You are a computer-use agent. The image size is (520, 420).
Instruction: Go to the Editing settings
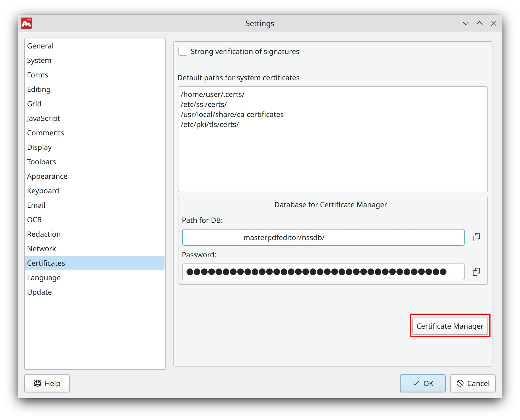coord(95,89)
